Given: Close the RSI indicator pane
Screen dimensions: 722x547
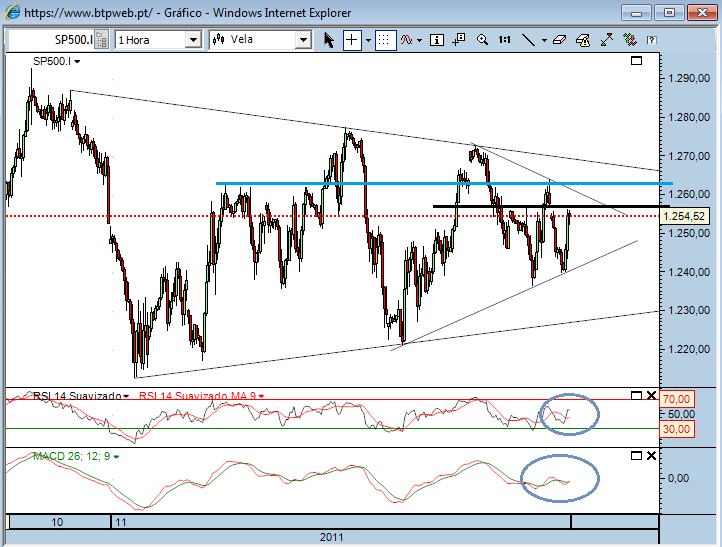Looking at the screenshot, I should pos(651,395).
